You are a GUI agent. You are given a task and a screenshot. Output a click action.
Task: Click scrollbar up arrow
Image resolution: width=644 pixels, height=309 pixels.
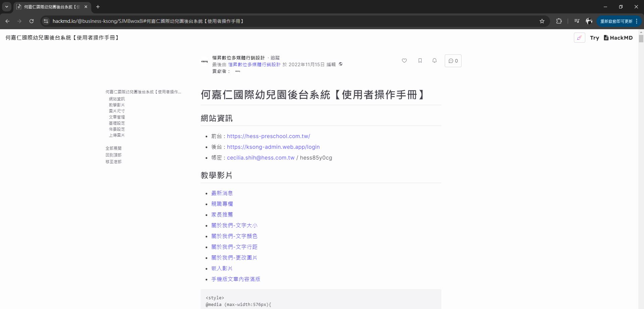641,32
